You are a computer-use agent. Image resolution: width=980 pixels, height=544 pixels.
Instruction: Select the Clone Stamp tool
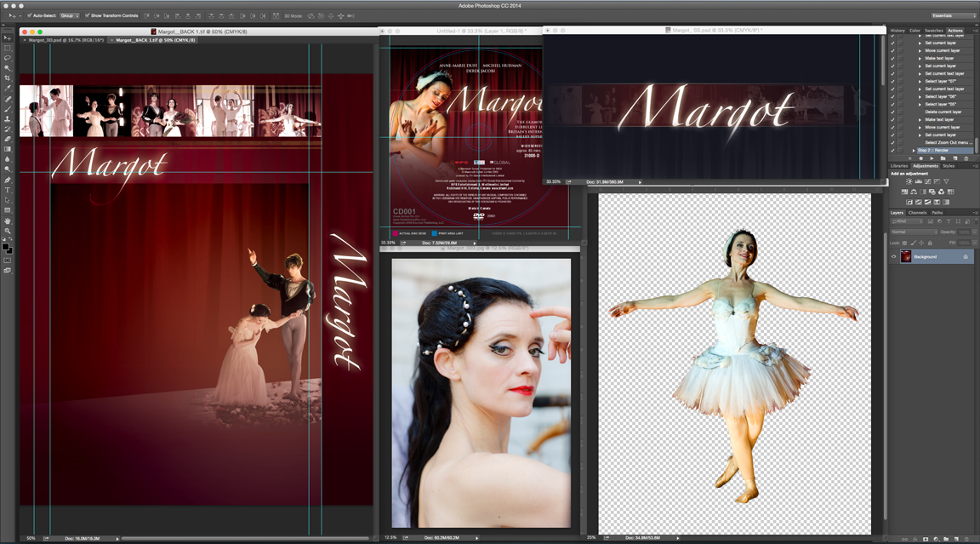point(8,119)
